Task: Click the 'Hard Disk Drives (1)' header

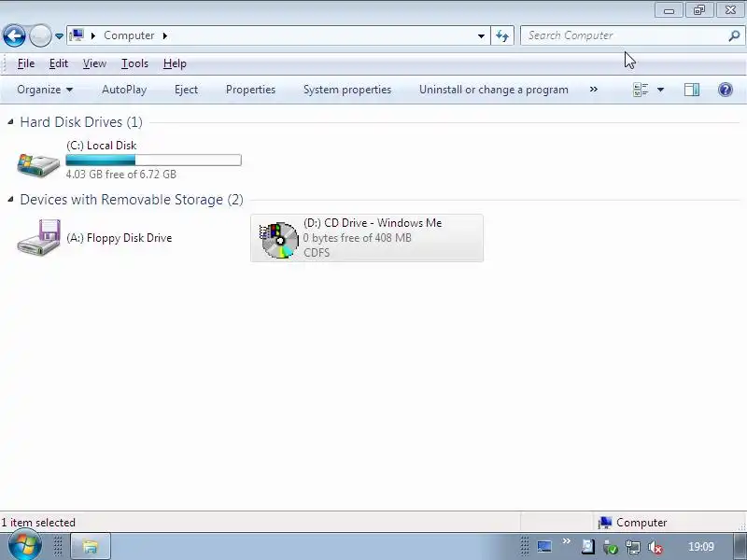Action: coord(81,122)
